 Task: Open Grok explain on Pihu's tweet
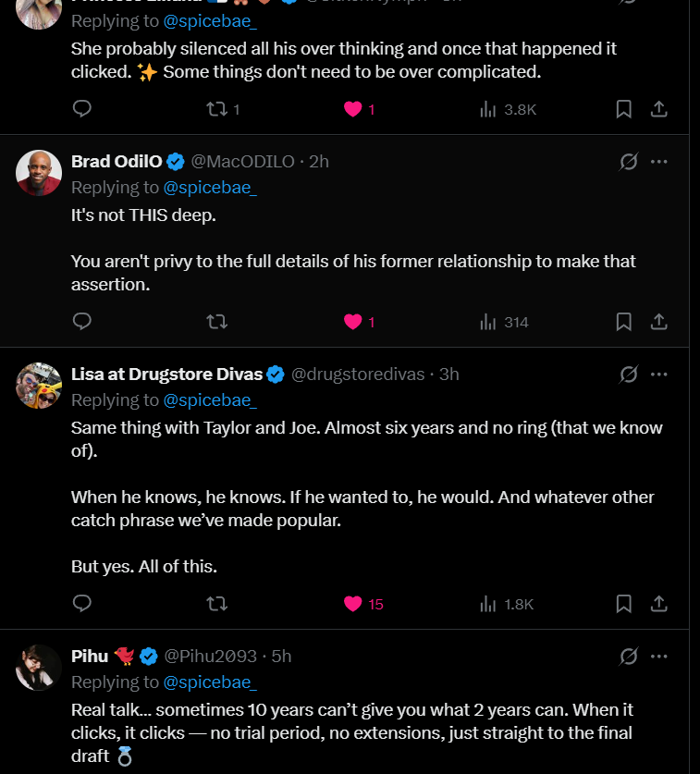tap(629, 657)
